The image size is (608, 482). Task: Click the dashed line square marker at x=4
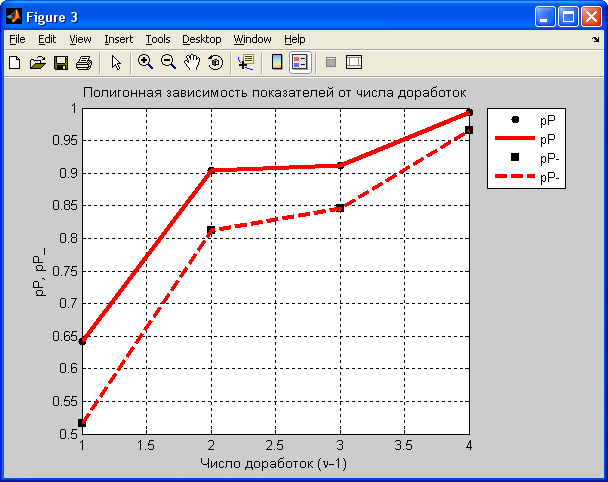coord(469,130)
